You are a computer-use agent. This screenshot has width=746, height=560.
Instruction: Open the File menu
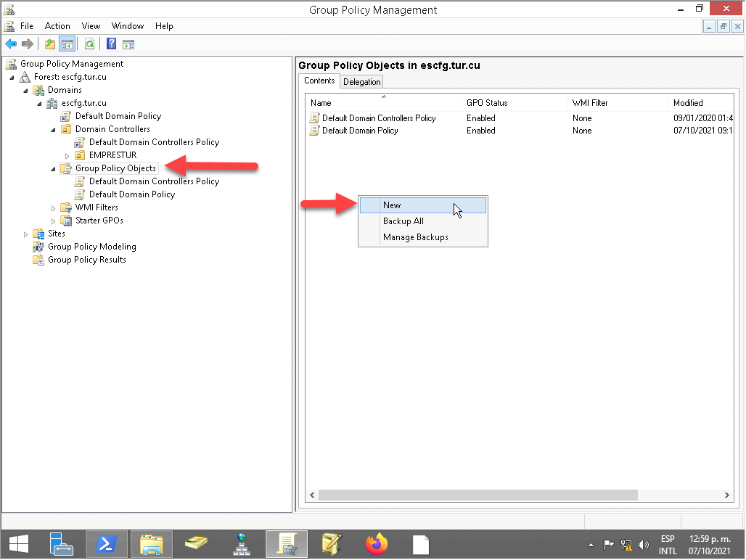pyautogui.click(x=27, y=26)
